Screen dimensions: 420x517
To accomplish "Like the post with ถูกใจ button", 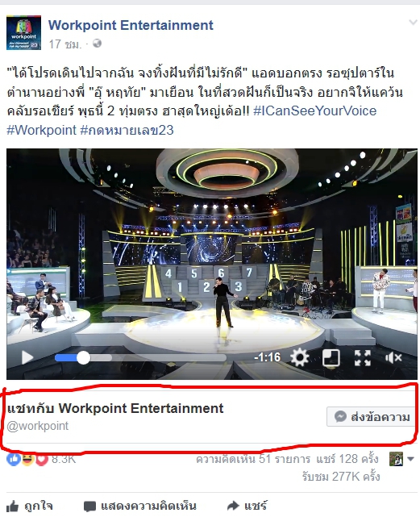I will 29,506.
